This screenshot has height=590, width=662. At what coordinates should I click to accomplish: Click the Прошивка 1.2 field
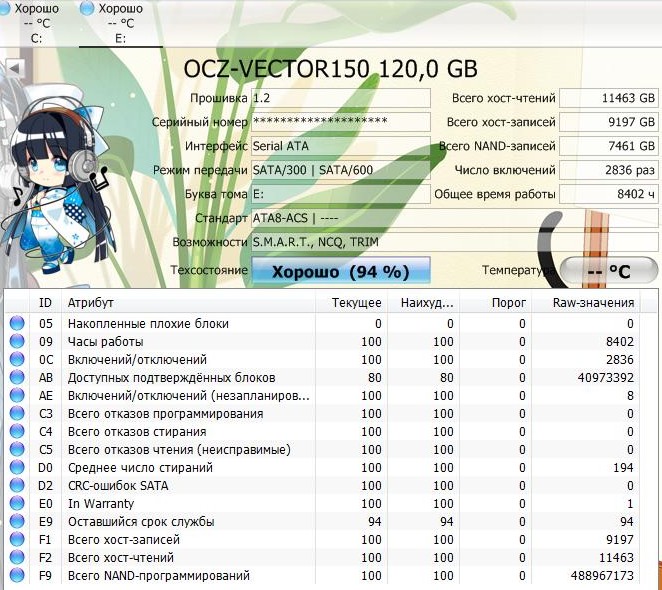point(341,98)
